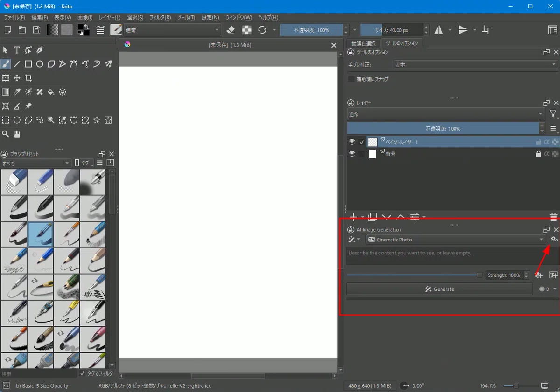Open the フィルタ(R) menu
This screenshot has height=392, width=560.
[160, 17]
